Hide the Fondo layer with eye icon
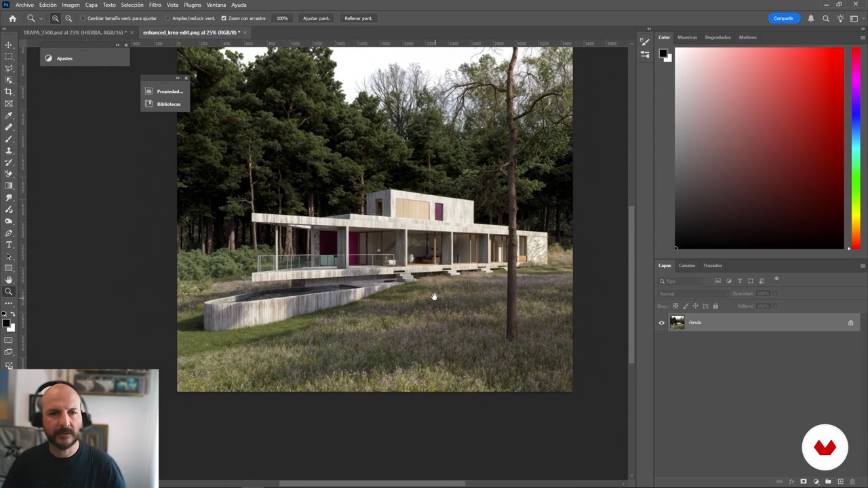 point(662,323)
